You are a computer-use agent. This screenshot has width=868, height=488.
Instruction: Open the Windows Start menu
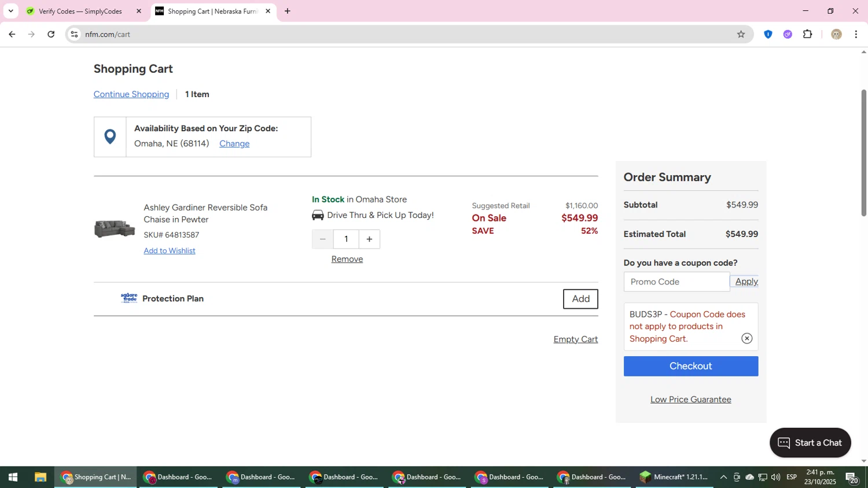click(x=13, y=477)
